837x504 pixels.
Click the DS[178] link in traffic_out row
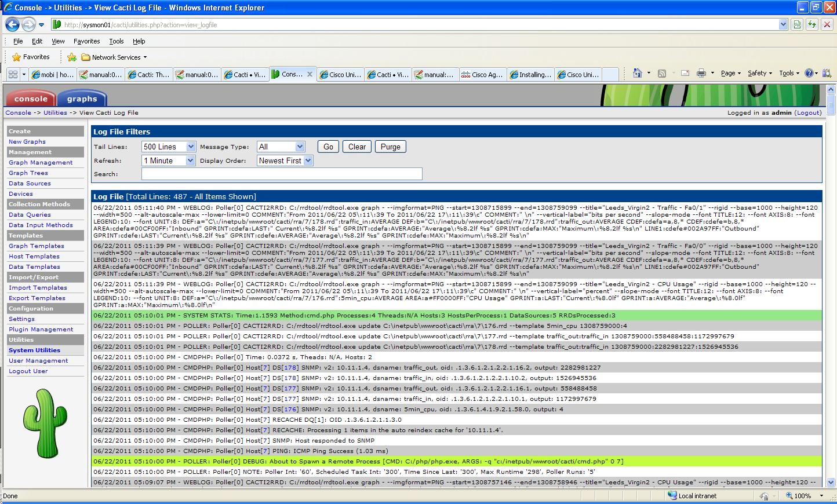pyautogui.click(x=291, y=367)
